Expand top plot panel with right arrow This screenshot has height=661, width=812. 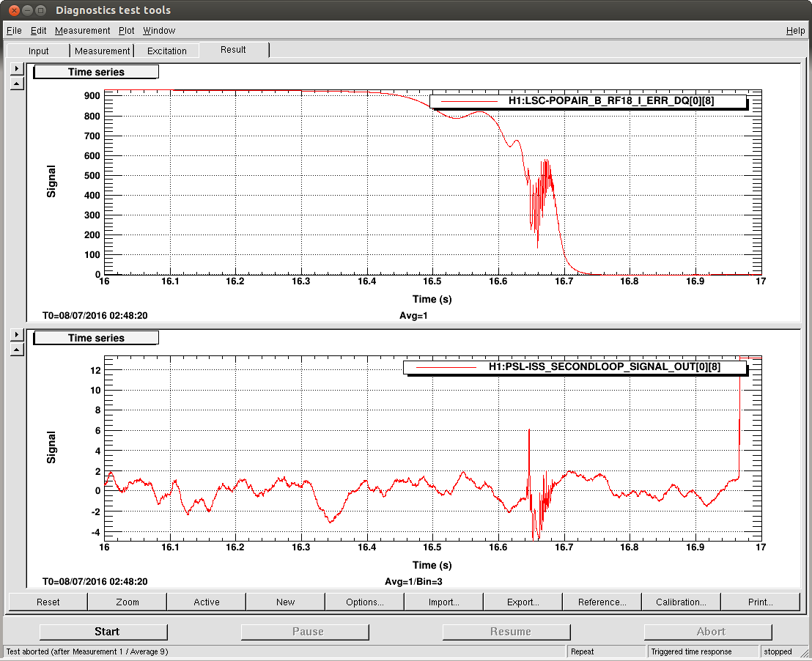coord(17,68)
